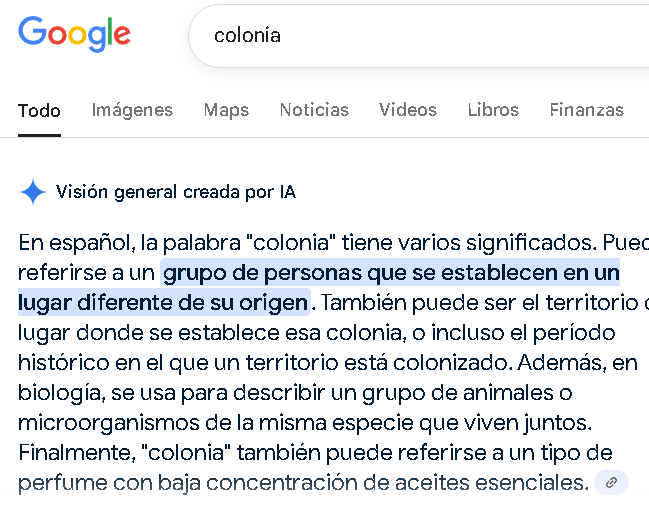Screen dimensions: 649x510
Task: Switch to the Videos tab
Action: [408, 110]
